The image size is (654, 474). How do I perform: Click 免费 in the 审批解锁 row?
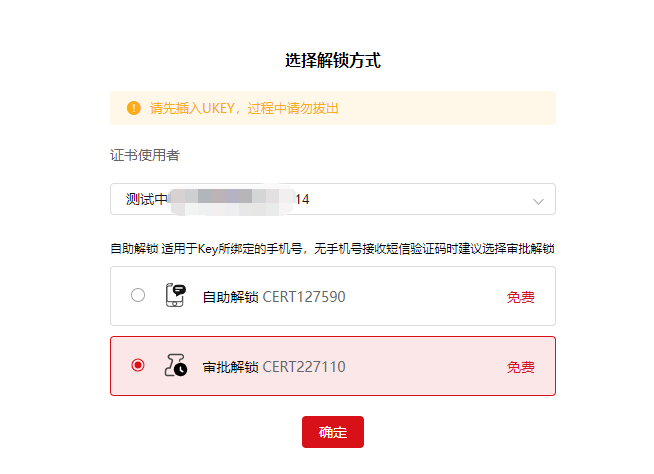[x=520, y=367]
